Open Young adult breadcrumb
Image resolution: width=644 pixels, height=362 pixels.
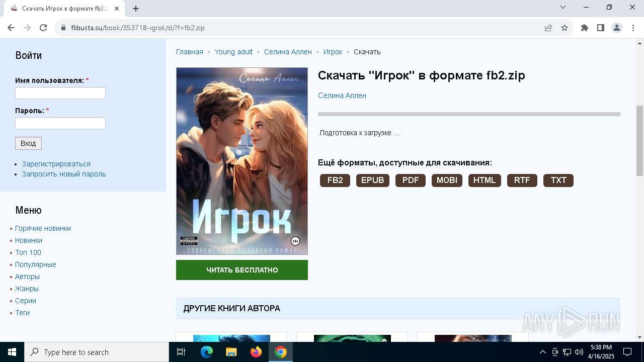(x=233, y=52)
